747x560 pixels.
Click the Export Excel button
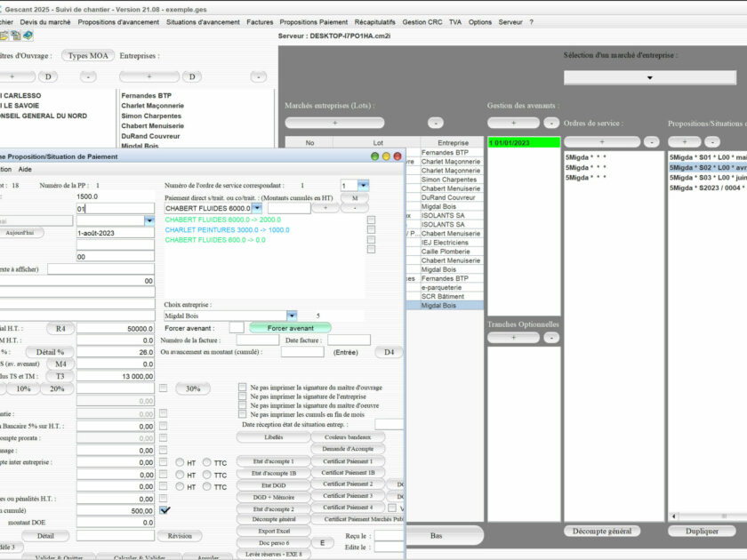(274, 531)
